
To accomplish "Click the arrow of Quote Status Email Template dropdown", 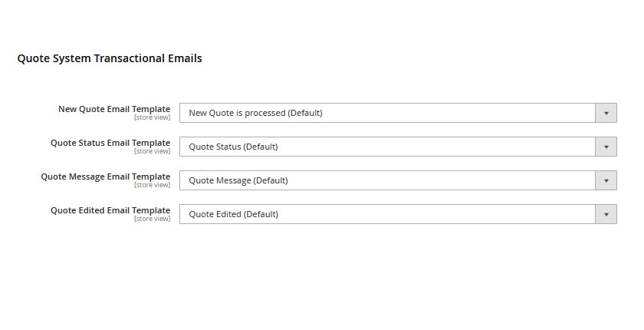I will pyautogui.click(x=606, y=147).
